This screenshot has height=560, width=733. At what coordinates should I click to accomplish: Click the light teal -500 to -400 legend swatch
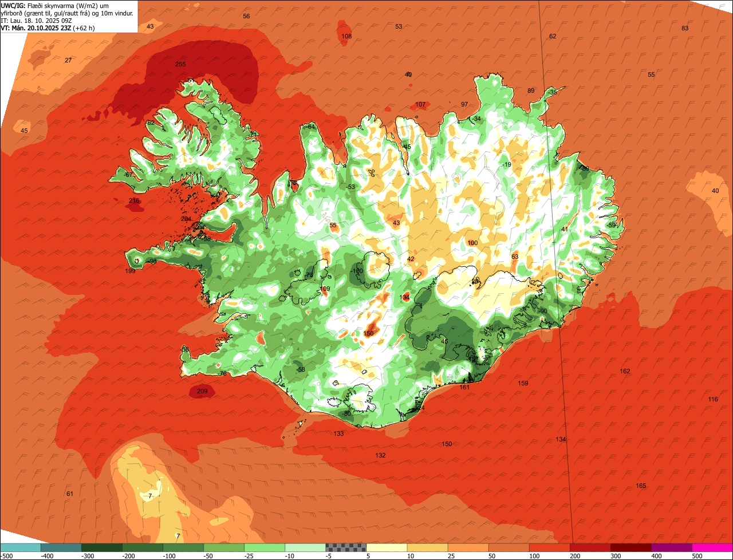point(21,547)
